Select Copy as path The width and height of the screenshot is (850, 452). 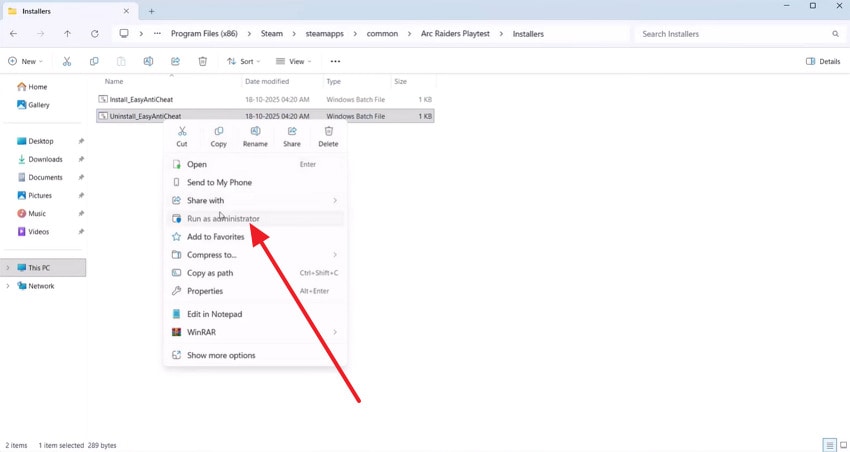(x=255, y=273)
